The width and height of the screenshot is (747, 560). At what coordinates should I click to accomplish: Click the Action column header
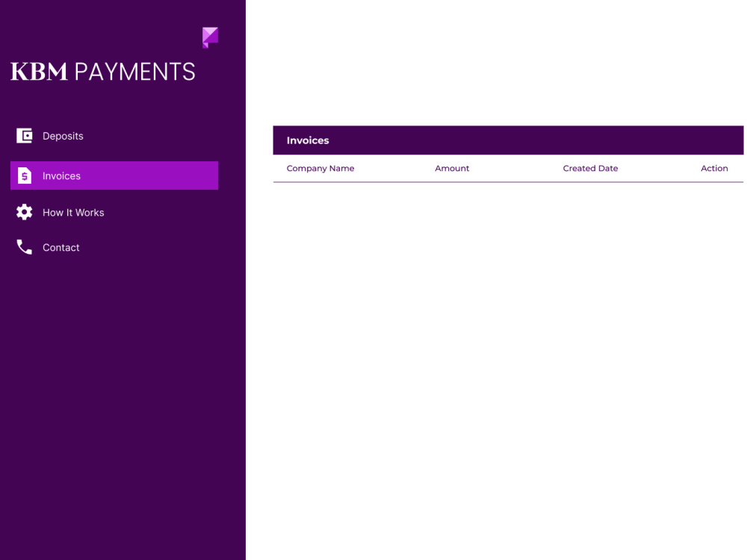pos(714,168)
